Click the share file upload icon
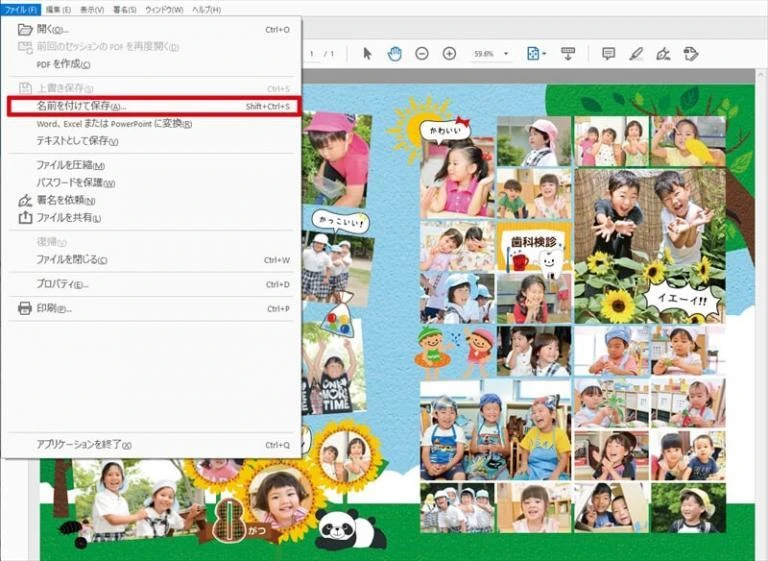 (25, 218)
